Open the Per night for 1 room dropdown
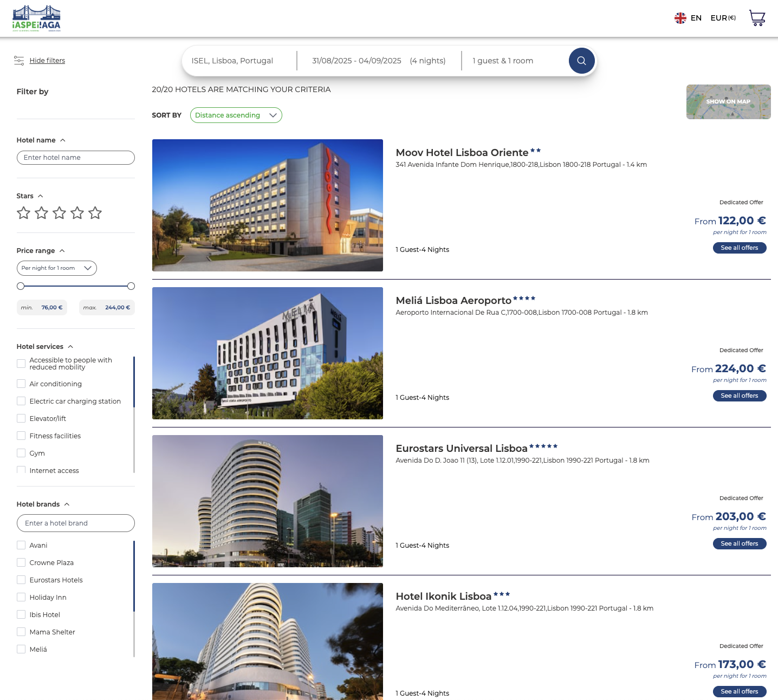The height and width of the screenshot is (700, 778). pos(57,268)
